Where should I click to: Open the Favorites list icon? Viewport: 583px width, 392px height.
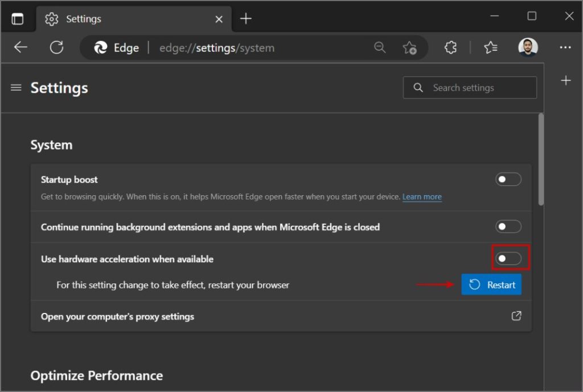tap(491, 47)
